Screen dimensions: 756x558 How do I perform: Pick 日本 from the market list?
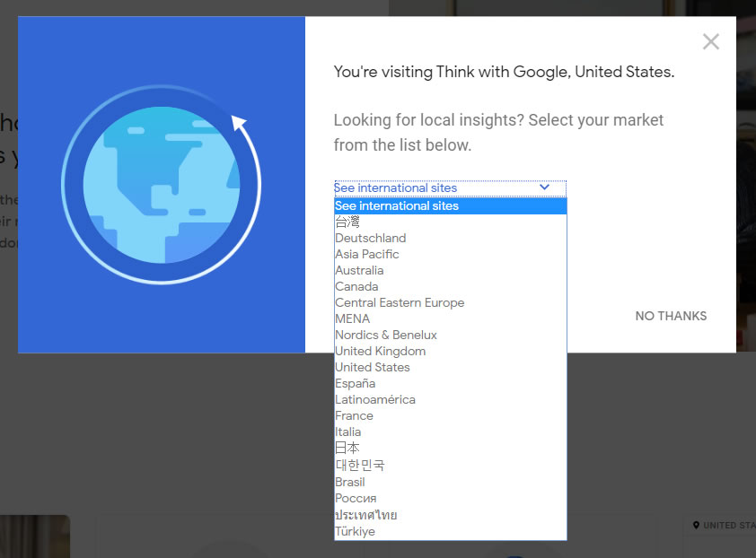[347, 448]
